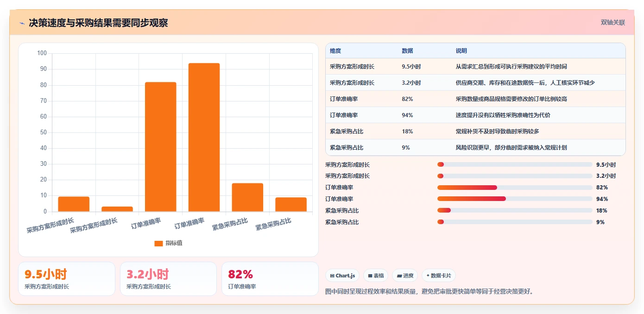
Task: Click the 进度 tag
Action: click(405, 276)
